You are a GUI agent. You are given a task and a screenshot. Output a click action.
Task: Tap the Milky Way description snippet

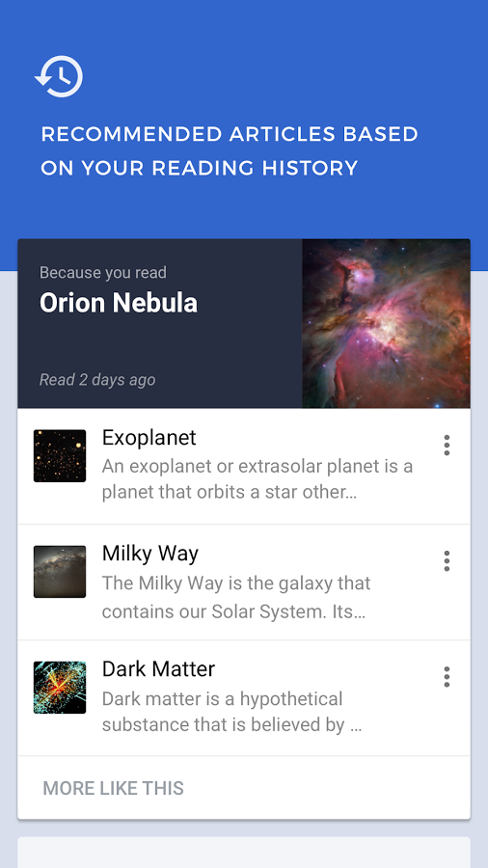236,598
